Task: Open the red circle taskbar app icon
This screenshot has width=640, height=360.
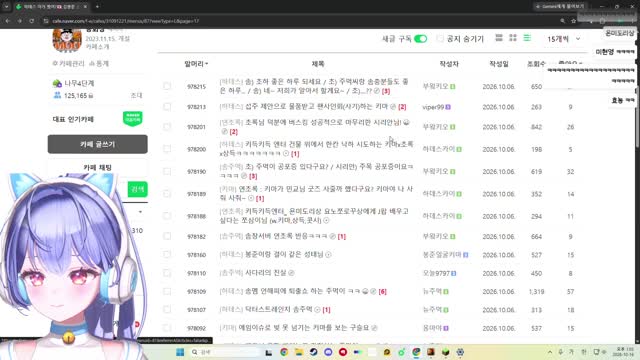Action: [x=343, y=352]
